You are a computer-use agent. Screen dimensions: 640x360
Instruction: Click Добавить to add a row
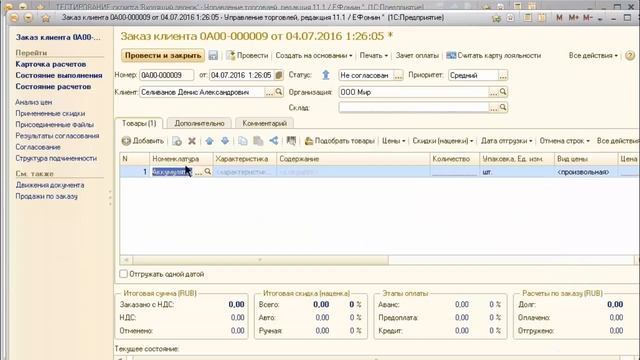click(x=143, y=141)
